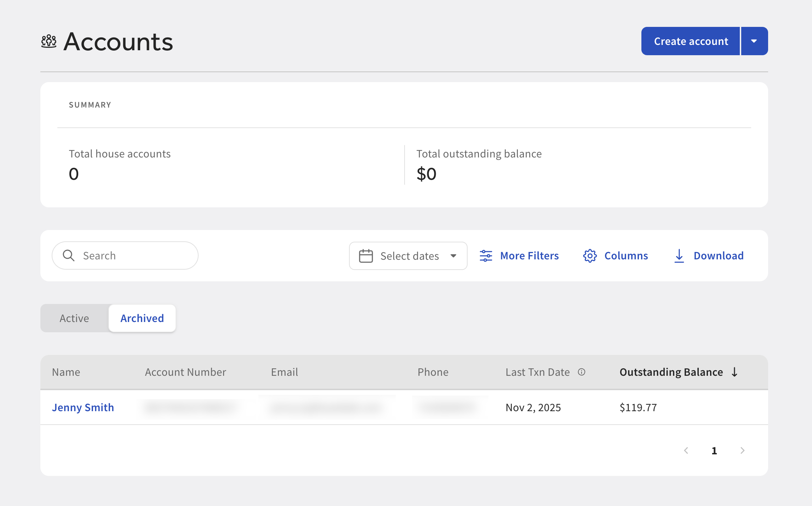Go to the next page with the right chevron
The height and width of the screenshot is (506, 812).
743,450
